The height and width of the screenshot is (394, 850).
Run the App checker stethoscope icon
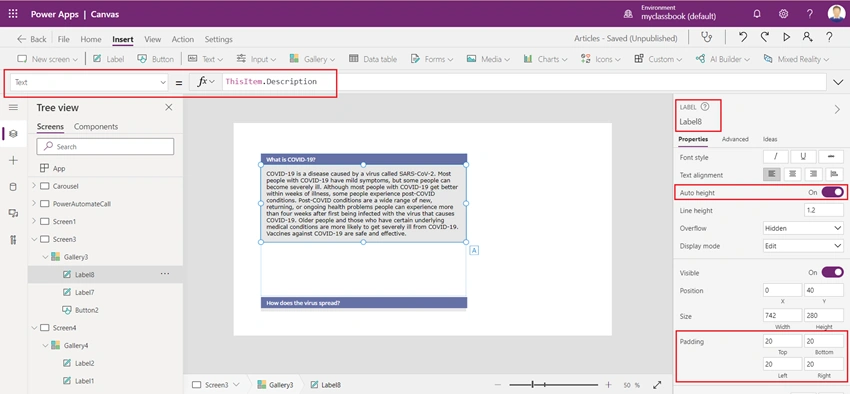pos(706,37)
